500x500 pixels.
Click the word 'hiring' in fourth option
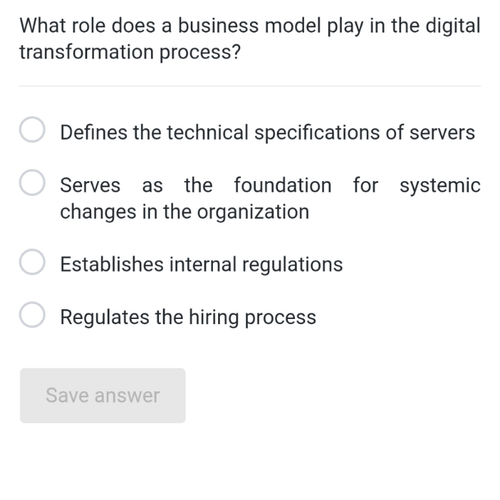coord(214,317)
